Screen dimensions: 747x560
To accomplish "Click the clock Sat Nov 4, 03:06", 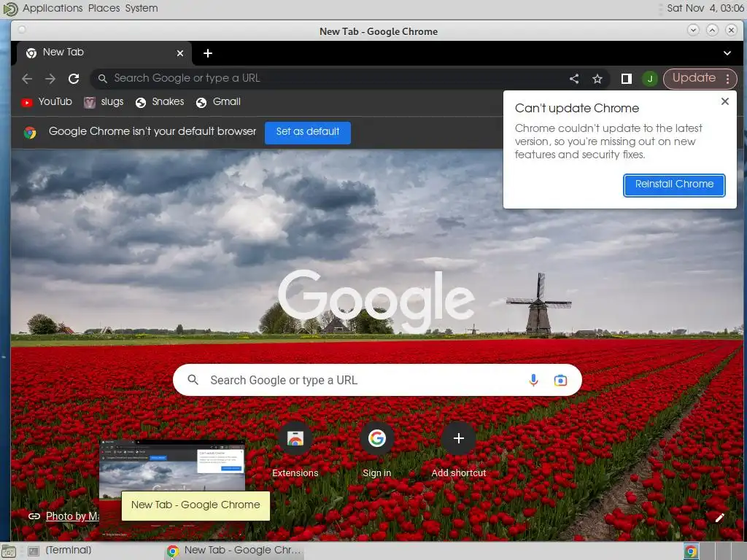I will (705, 8).
